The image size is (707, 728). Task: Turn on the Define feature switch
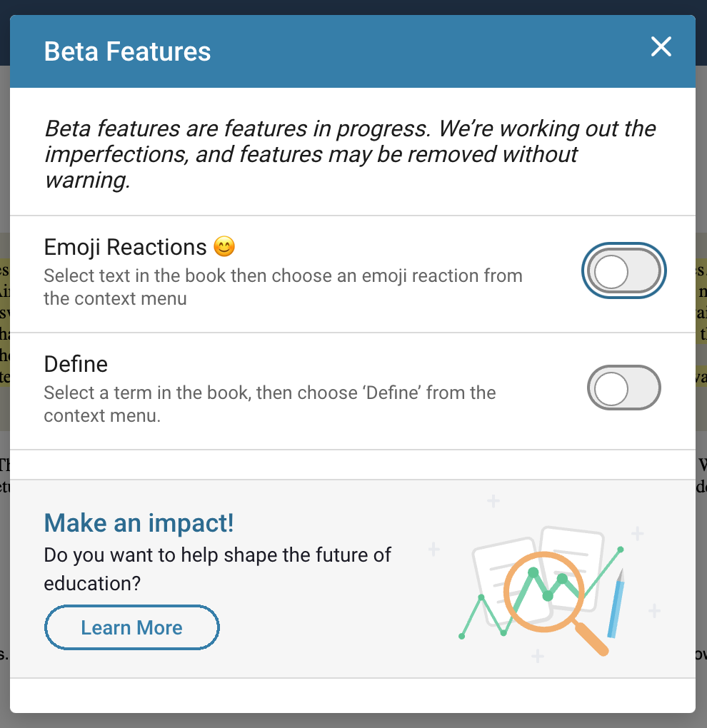coord(623,388)
